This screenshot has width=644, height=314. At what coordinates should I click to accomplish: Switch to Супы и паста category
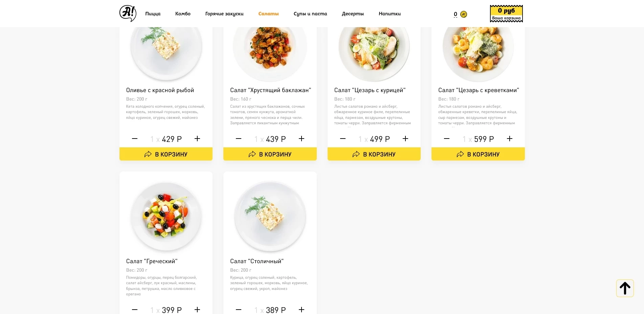310,14
